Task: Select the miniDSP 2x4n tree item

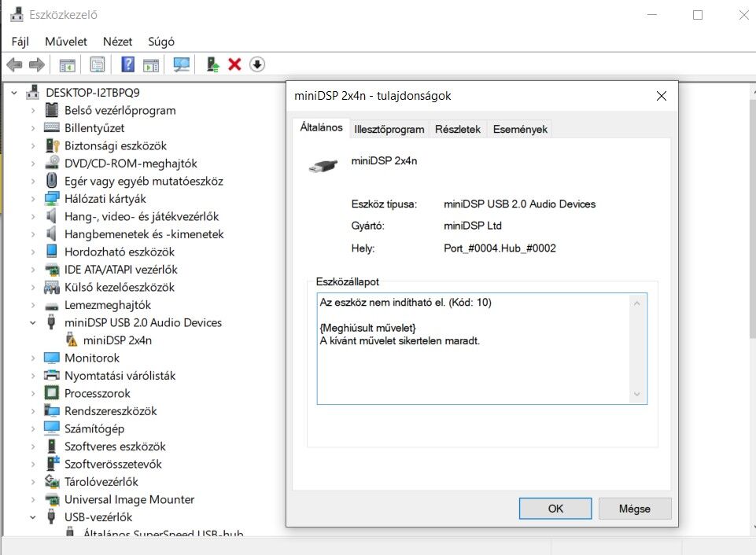Action: (118, 340)
